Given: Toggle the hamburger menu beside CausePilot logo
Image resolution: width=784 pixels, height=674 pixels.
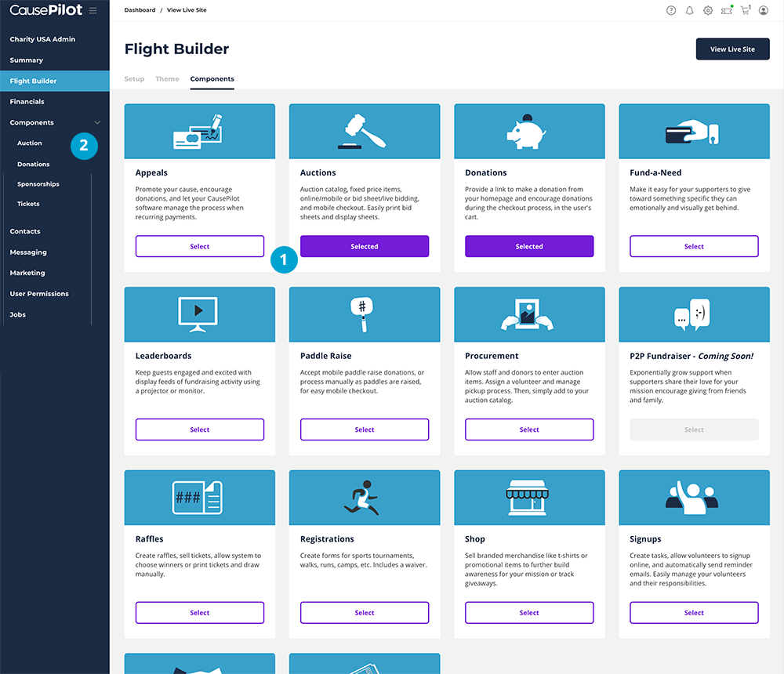Looking at the screenshot, I should pyautogui.click(x=93, y=10).
